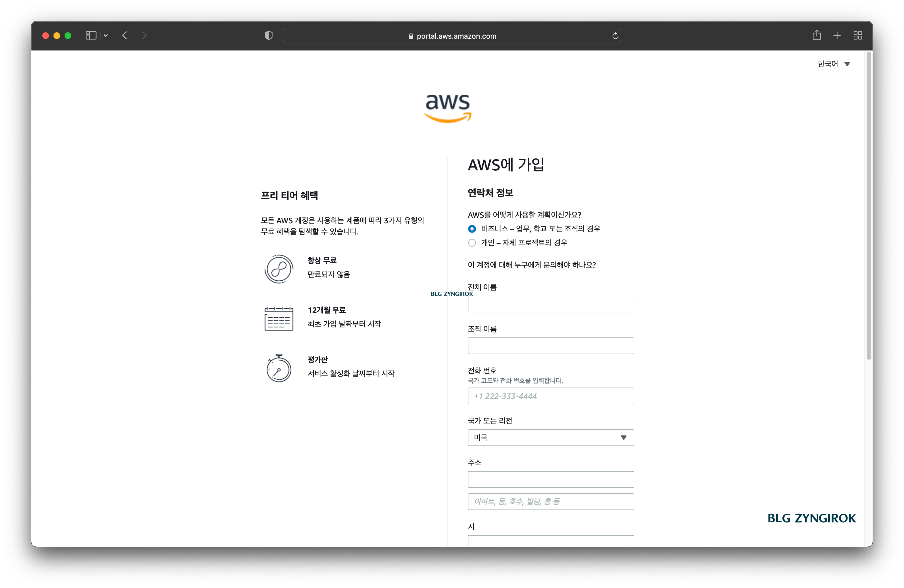This screenshot has width=904, height=588.
Task: Click the phone number field showing +1 222-333-4444
Action: (x=550, y=396)
